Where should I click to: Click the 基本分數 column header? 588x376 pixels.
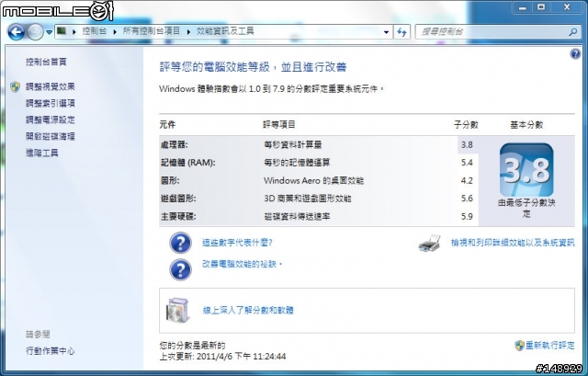[x=526, y=125]
